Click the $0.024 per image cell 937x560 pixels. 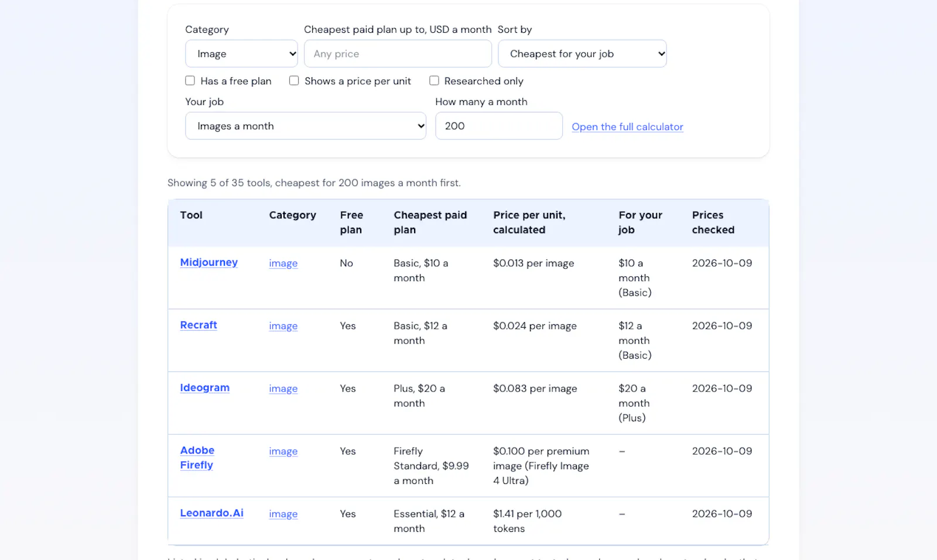[535, 326]
